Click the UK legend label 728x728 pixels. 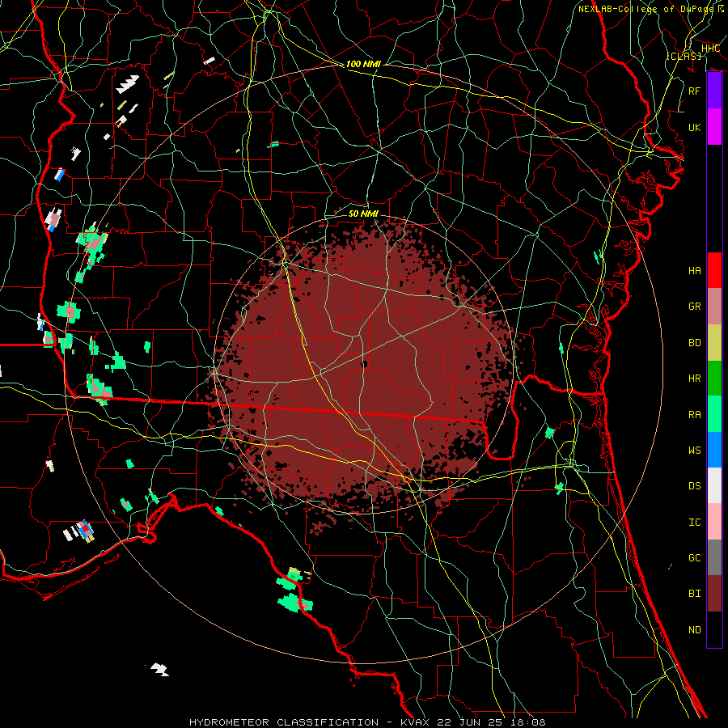(x=694, y=128)
